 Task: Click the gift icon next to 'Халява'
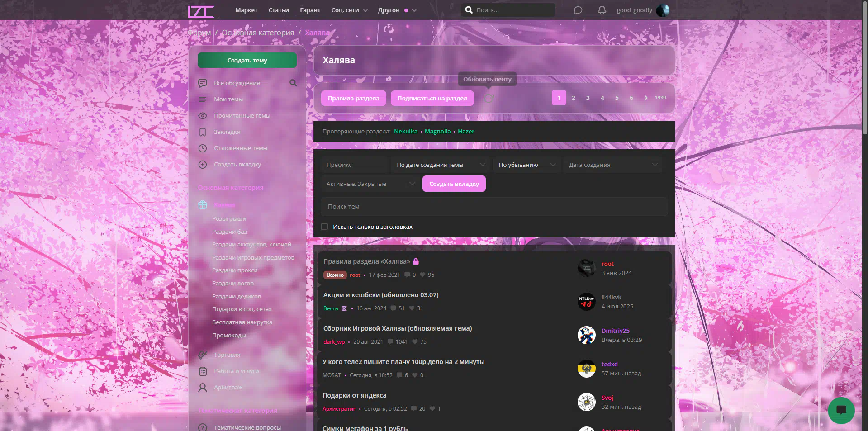(203, 205)
